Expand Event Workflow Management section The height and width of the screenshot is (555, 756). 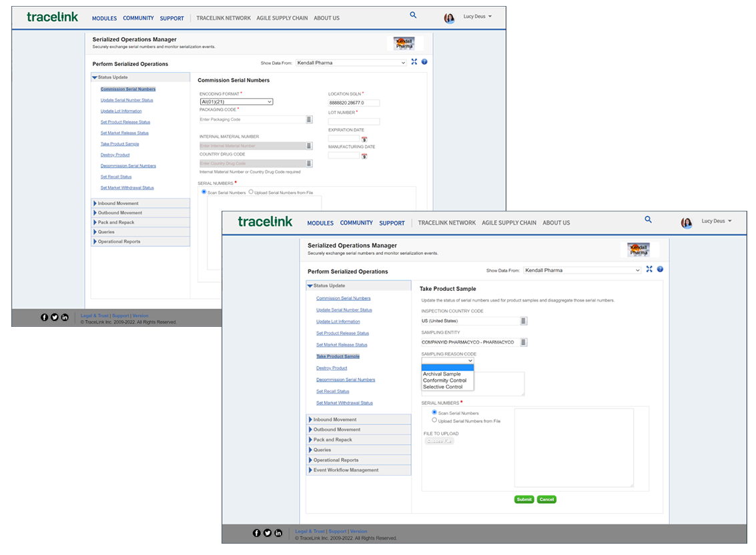click(x=359, y=470)
